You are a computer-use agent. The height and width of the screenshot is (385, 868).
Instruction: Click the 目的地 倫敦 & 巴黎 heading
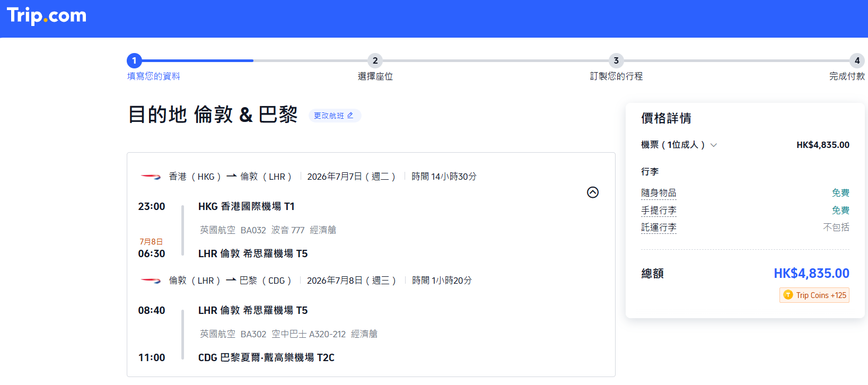213,115
